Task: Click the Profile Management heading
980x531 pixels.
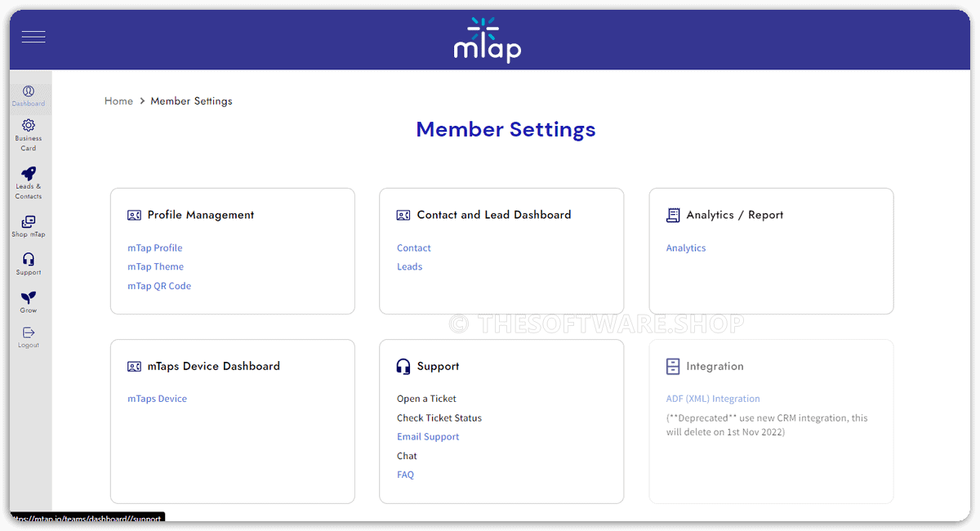Action: point(201,216)
